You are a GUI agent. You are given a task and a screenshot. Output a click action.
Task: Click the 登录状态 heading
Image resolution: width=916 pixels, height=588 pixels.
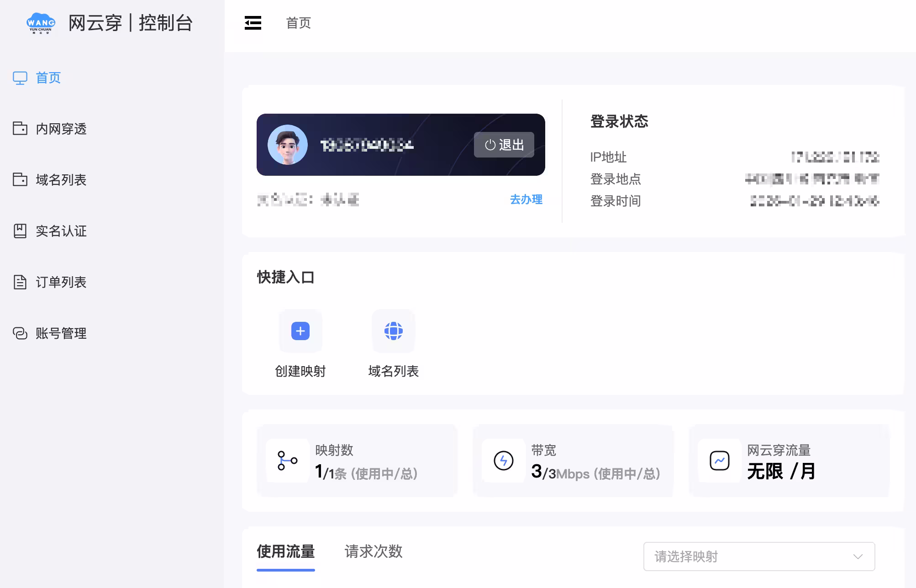coord(619,121)
